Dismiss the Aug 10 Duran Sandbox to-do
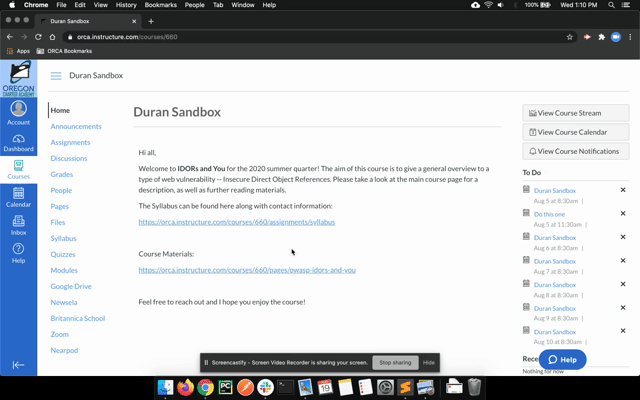Image resolution: width=640 pixels, height=400 pixels. (x=623, y=331)
